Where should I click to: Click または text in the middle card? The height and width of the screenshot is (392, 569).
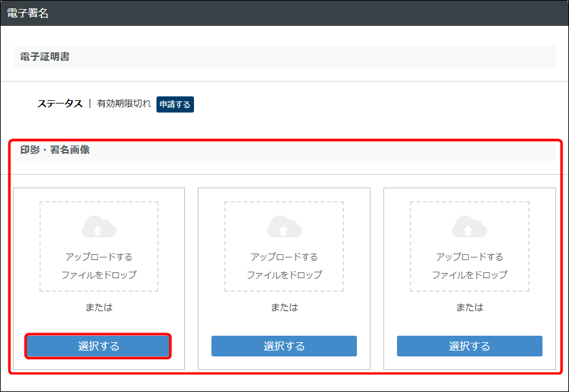284,307
